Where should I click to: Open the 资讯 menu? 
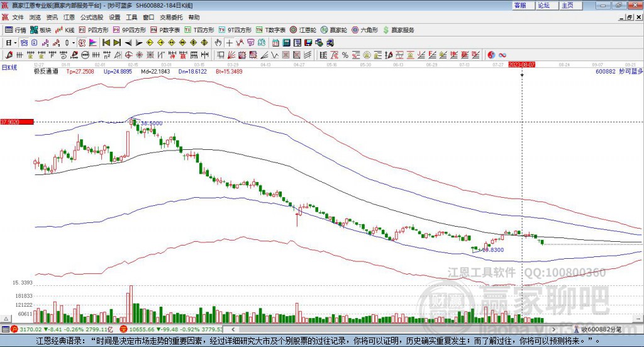tap(52, 17)
